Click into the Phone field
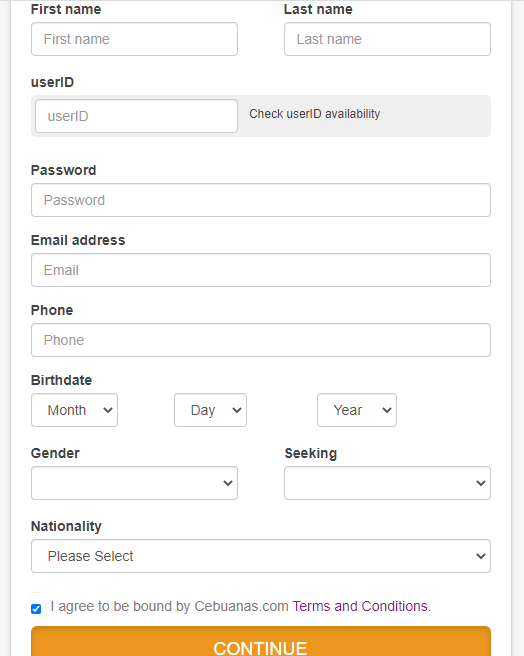Image resolution: width=524 pixels, height=656 pixels. click(261, 340)
